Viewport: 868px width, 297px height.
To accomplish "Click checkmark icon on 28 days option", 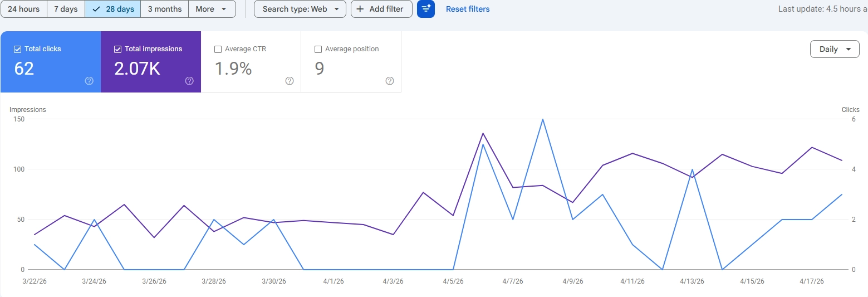I will point(97,9).
